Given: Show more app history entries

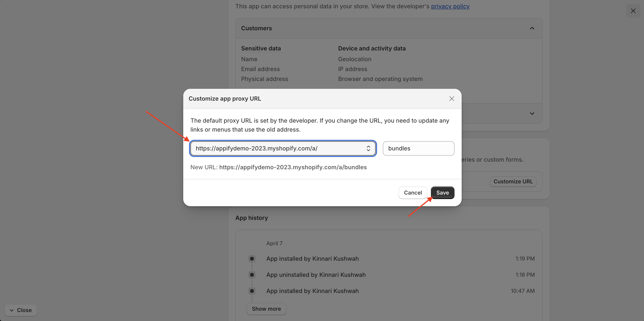Looking at the screenshot, I should 266,309.
